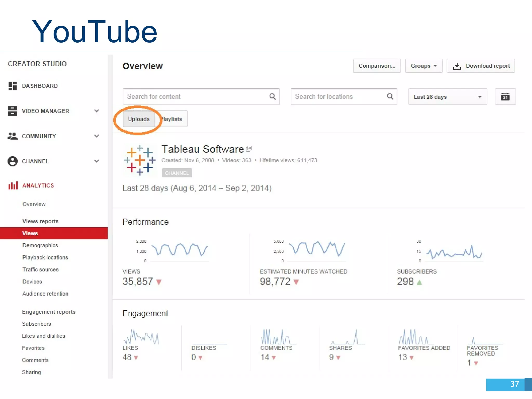Click the 298 subscribers value

point(405,282)
